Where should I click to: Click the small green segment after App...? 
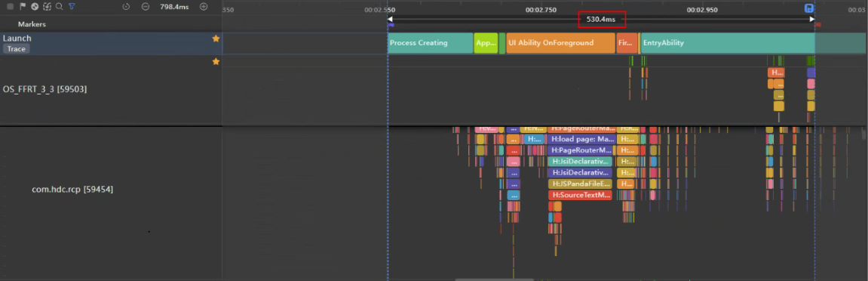coord(502,43)
